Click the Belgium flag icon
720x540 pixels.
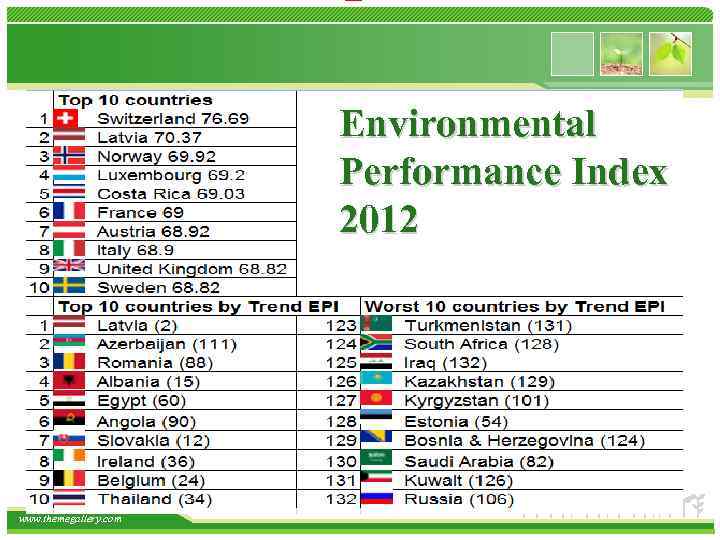(x=69, y=478)
